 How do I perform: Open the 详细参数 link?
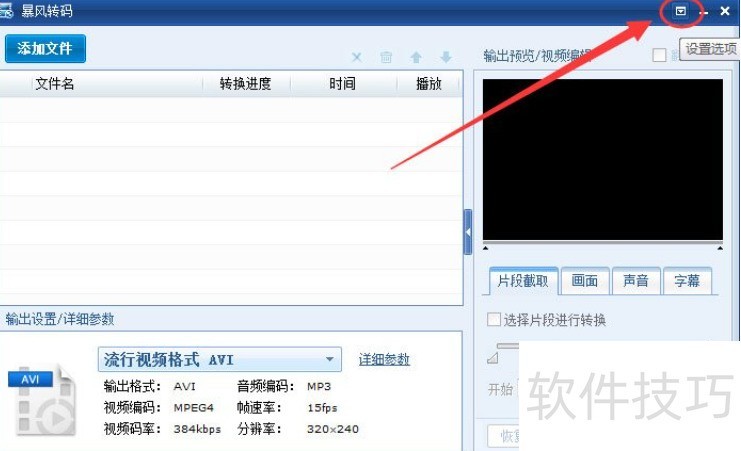384,360
